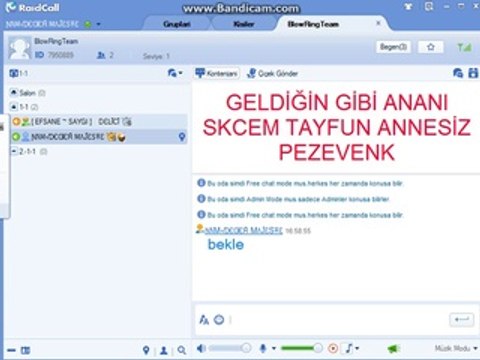Click the members count icon
The width and height of the screenshot is (480, 360).
coord(101,55)
